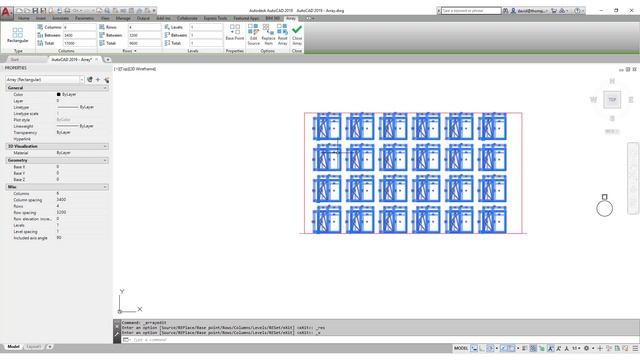Image resolution: width=640 pixels, height=360 pixels.
Task: Click the Autodesk App Store cart icon
Action: tap(554, 11)
